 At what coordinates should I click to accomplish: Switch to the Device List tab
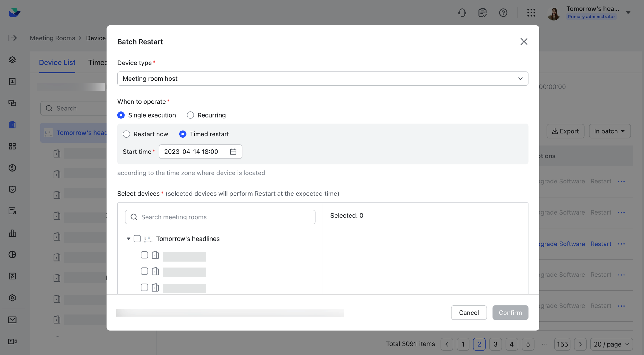pos(57,63)
